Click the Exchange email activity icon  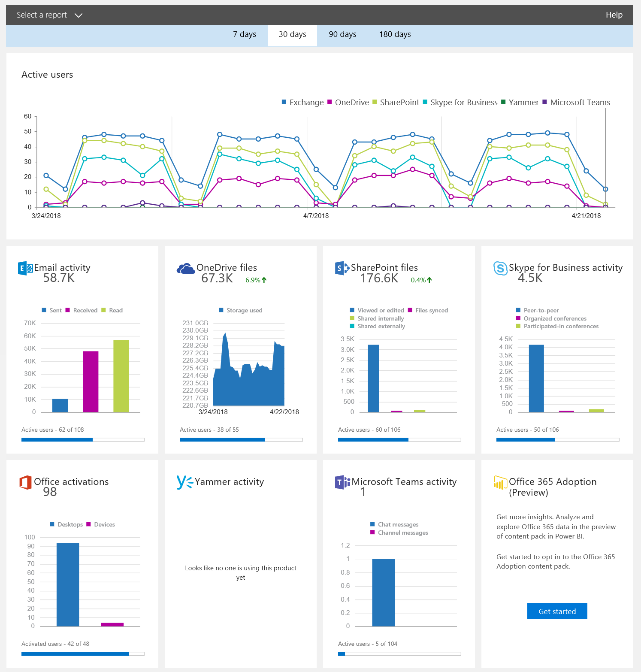pyautogui.click(x=25, y=268)
